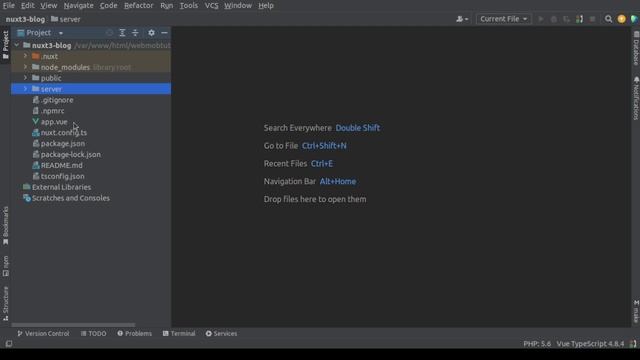This screenshot has height=360, width=640.
Task: Toggle the make tool window side tab
Action: [636, 311]
